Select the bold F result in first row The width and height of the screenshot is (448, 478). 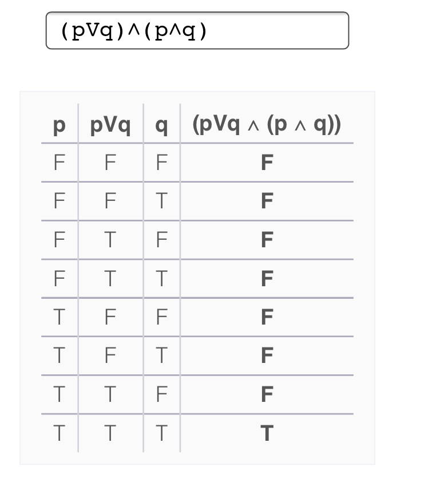(x=267, y=163)
